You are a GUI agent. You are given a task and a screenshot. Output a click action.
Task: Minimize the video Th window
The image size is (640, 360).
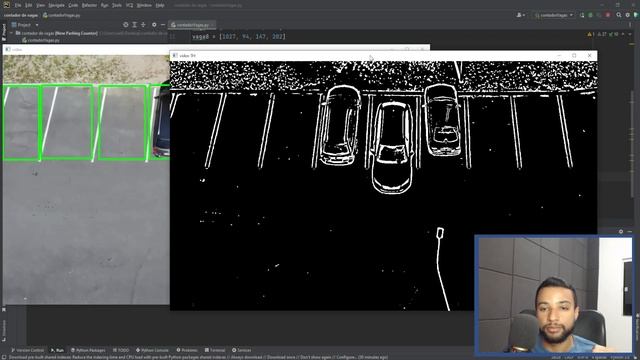559,56
